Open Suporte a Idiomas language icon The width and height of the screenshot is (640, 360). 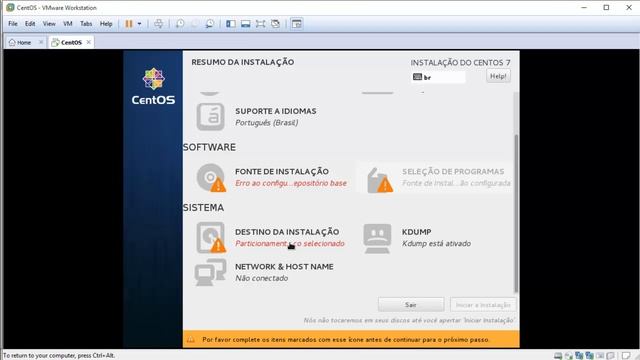pyautogui.click(x=210, y=117)
